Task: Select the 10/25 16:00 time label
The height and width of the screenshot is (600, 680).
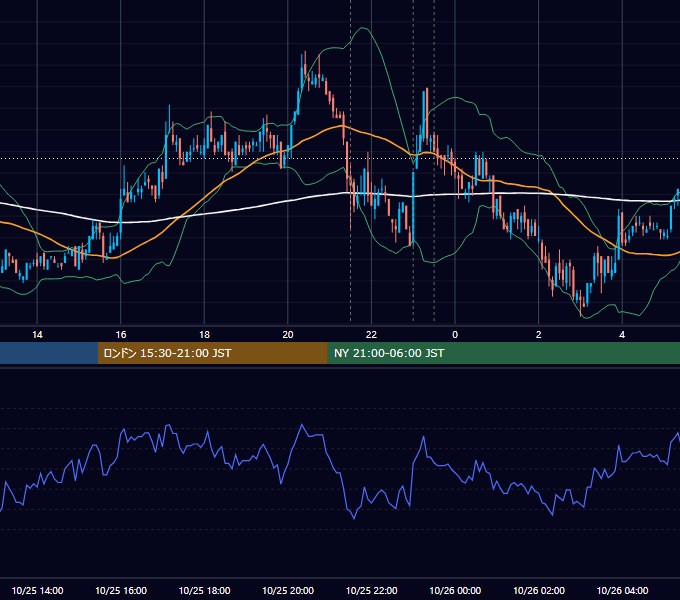Action: coord(121,590)
